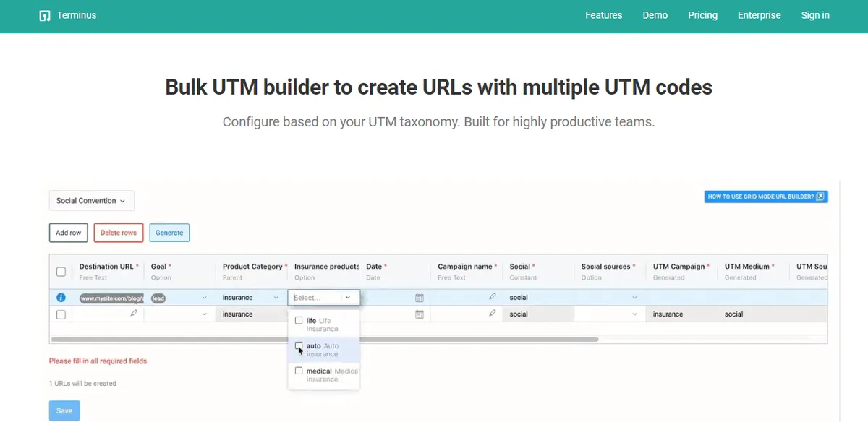Click the Delete rows button

coord(118,232)
